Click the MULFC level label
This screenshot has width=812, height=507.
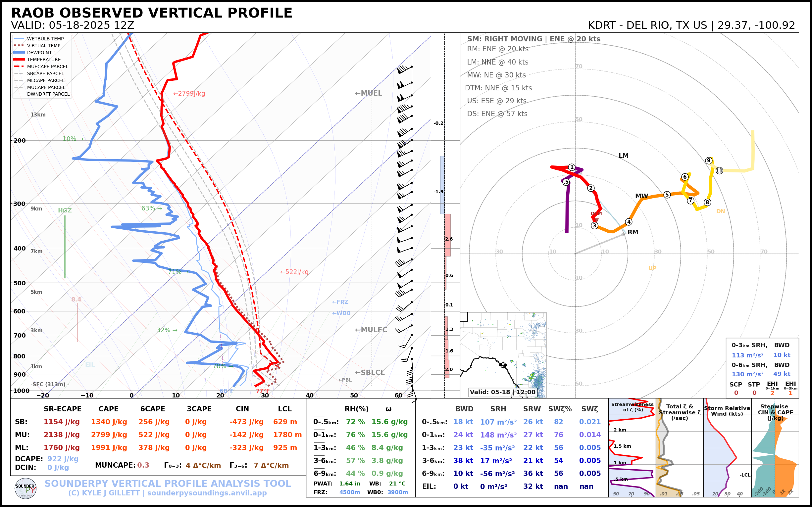click(x=371, y=330)
